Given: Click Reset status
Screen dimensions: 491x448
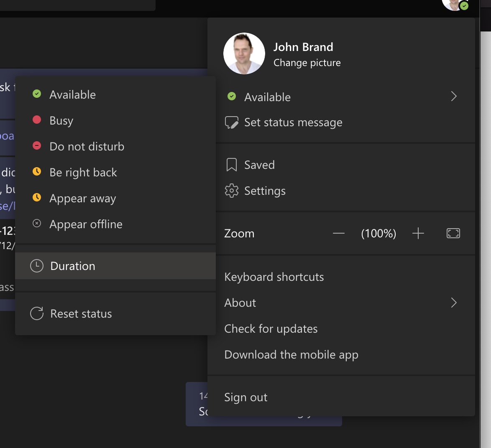Looking at the screenshot, I should (115, 313).
